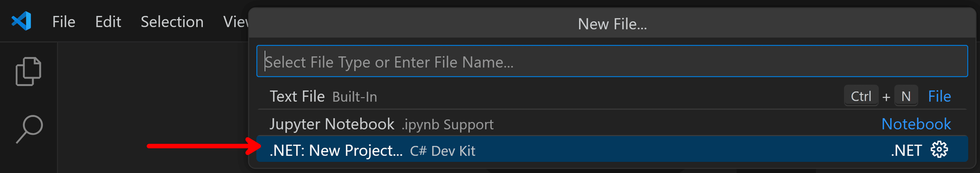Image resolution: width=980 pixels, height=173 pixels.
Task: Click the blue File category label
Action: pyautogui.click(x=939, y=97)
